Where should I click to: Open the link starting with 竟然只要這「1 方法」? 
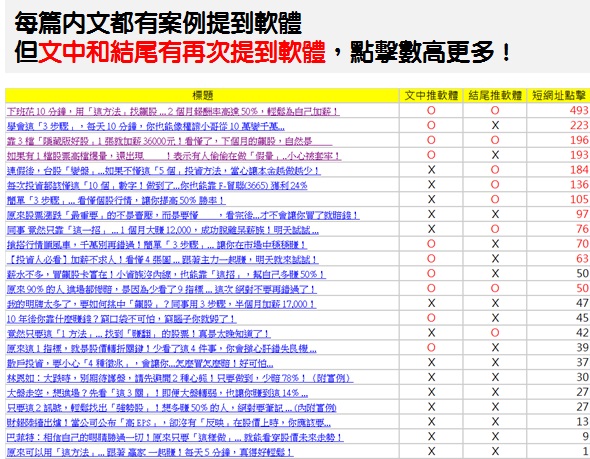tap(138, 334)
